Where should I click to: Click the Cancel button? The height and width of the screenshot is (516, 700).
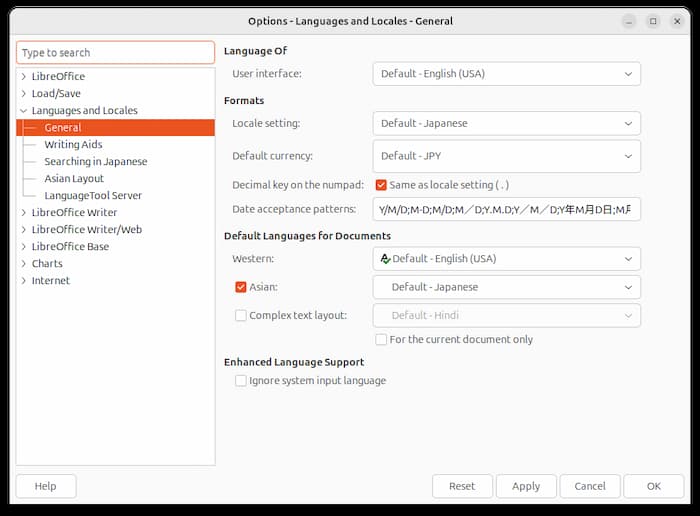pos(590,486)
